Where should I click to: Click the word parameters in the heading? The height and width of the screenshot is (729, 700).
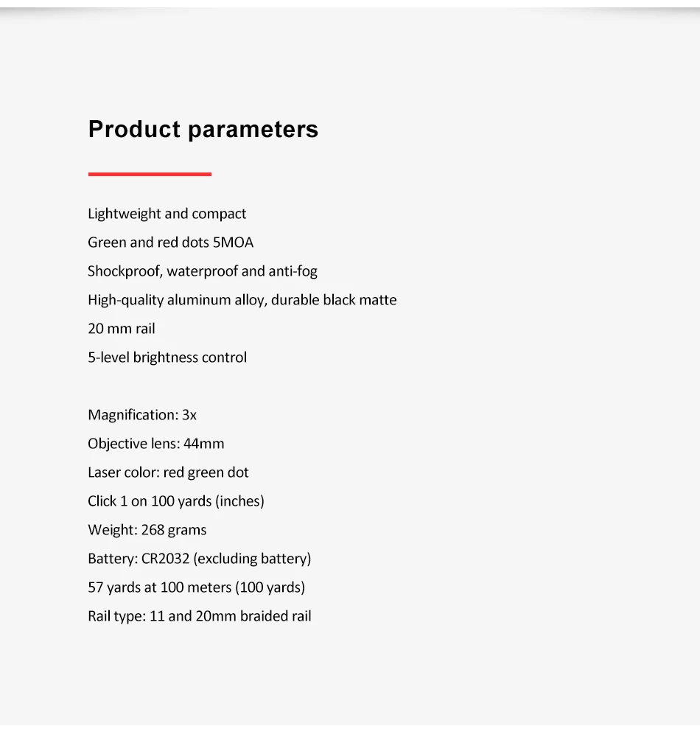pos(253,130)
